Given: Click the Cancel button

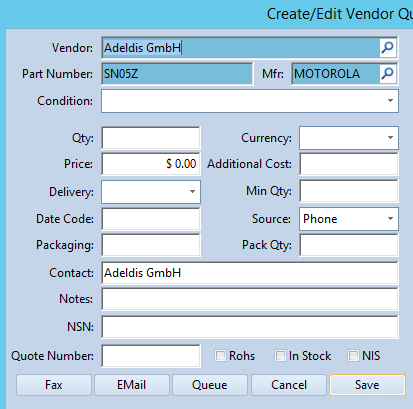Looking at the screenshot, I should tap(289, 385).
